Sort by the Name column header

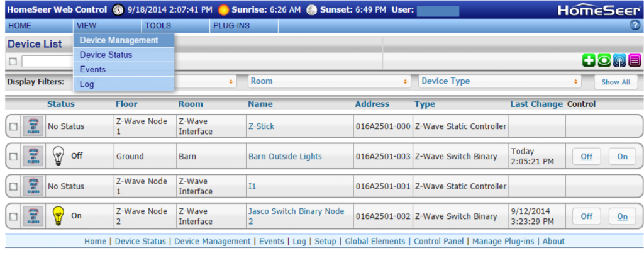pyautogui.click(x=260, y=104)
